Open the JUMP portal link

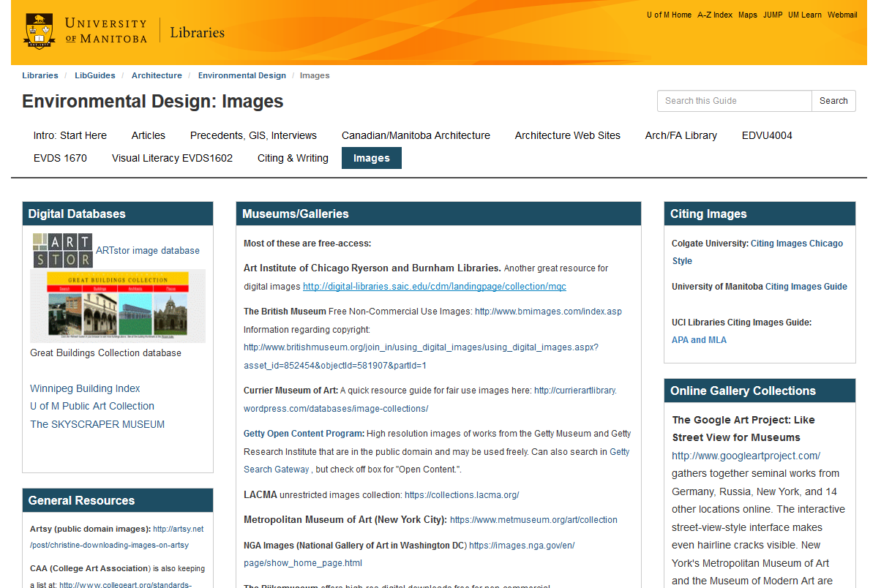(773, 15)
